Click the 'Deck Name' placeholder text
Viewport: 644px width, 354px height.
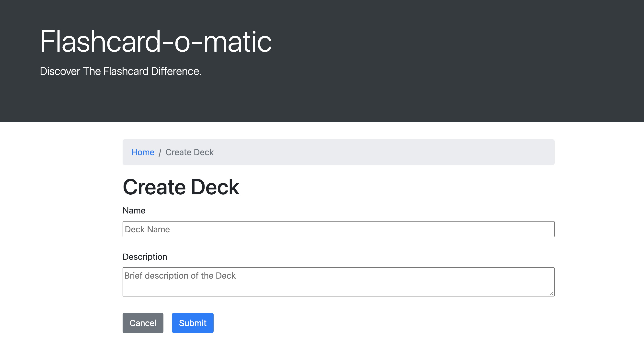click(x=147, y=229)
